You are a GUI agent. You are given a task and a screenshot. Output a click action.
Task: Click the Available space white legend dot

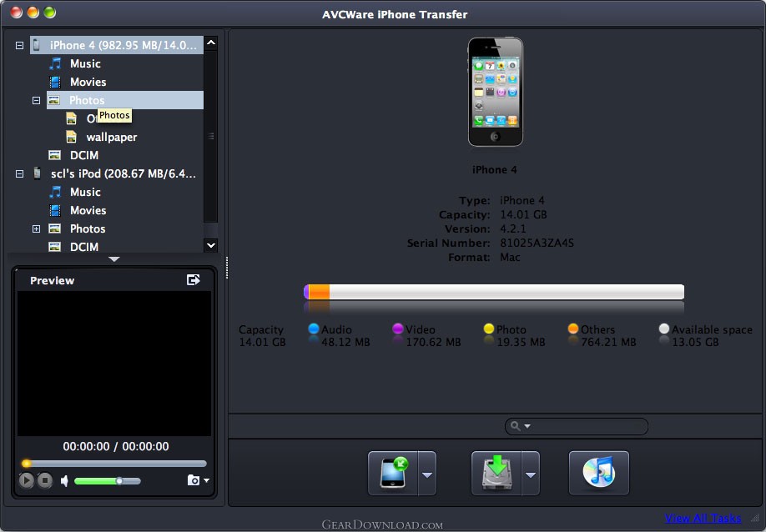[x=664, y=329]
